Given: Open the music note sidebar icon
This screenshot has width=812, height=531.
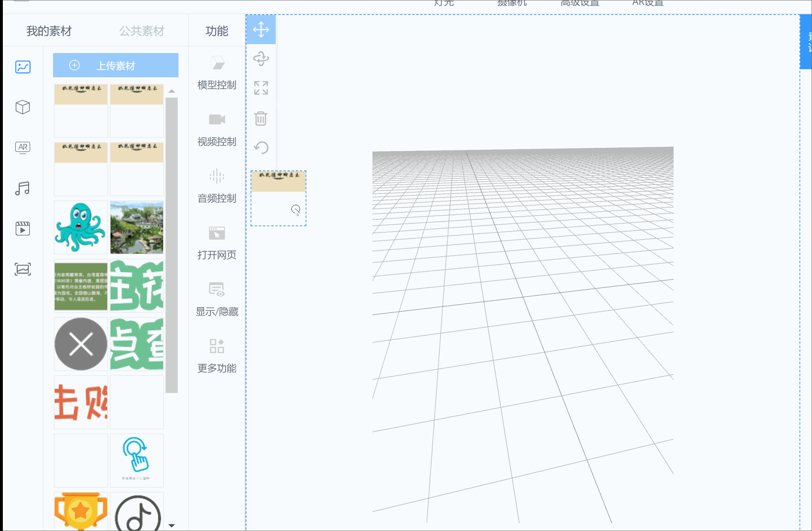Looking at the screenshot, I should point(23,188).
